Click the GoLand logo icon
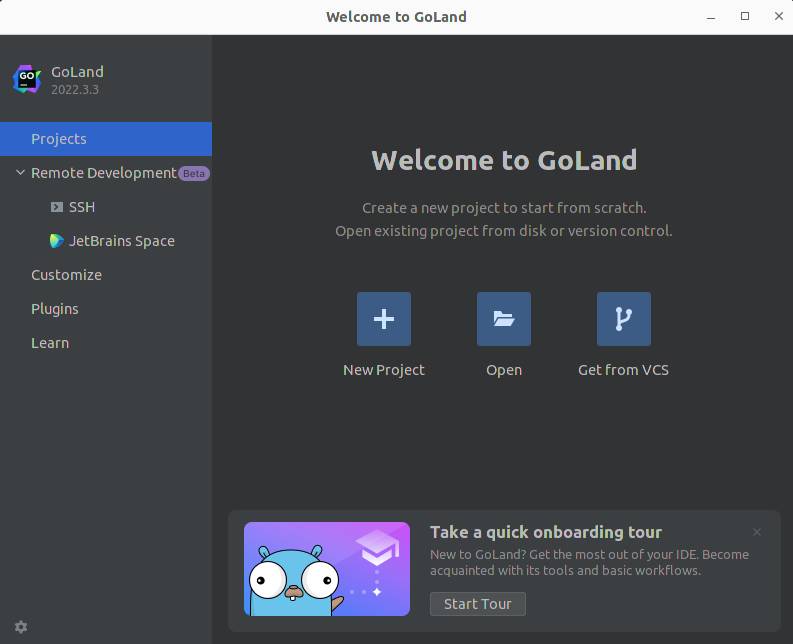The height and width of the screenshot is (644, 793). click(27, 79)
